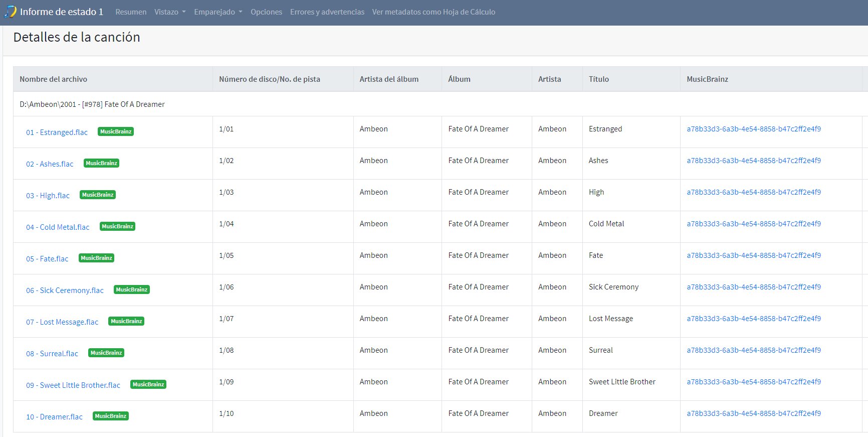Open MusicBrainz ID link in Sick Ceremony row
Image resolution: width=868 pixels, height=437 pixels.
click(754, 287)
